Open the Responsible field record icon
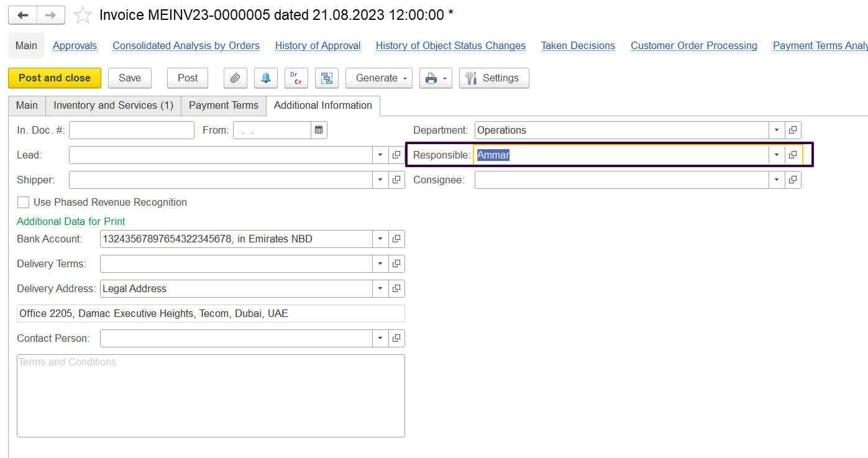868x458 pixels. 793,155
